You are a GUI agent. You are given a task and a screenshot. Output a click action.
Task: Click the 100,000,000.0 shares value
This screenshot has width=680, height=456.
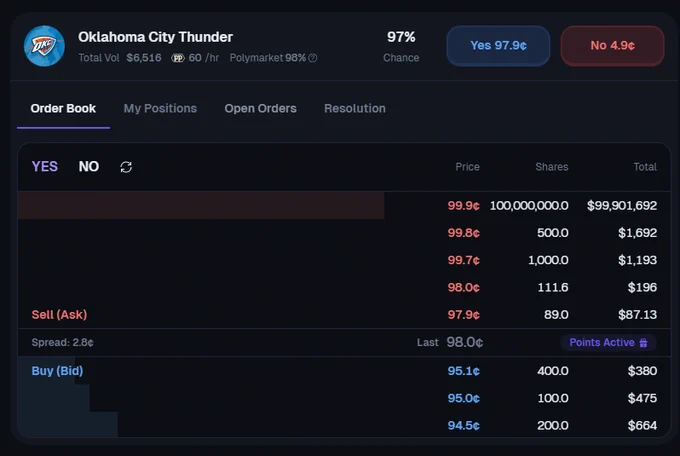point(529,206)
